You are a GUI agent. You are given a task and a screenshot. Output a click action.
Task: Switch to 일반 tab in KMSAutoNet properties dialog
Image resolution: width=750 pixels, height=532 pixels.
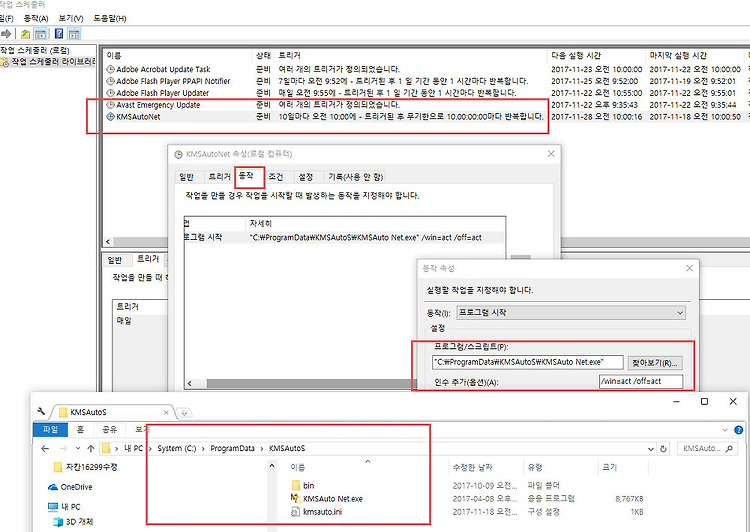(x=187, y=177)
